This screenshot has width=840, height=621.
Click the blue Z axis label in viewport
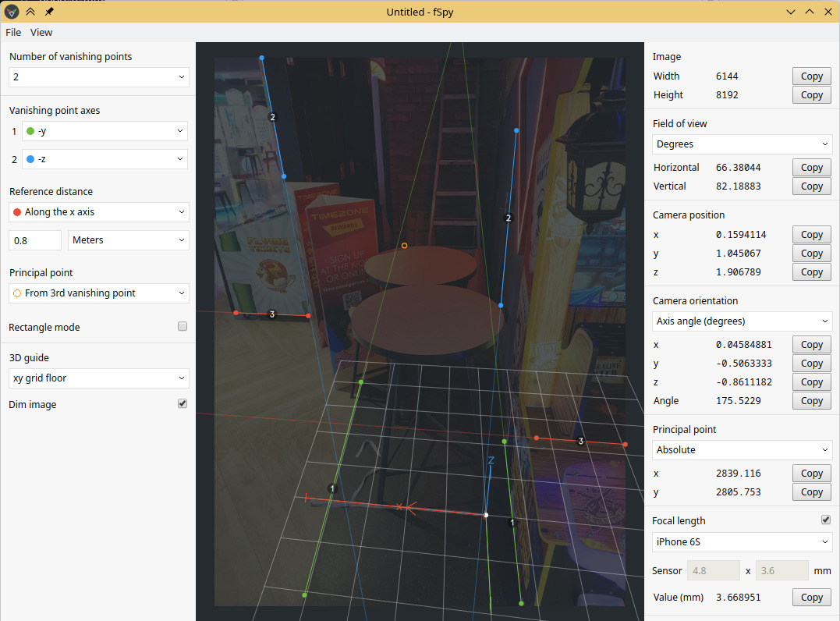coord(491,460)
